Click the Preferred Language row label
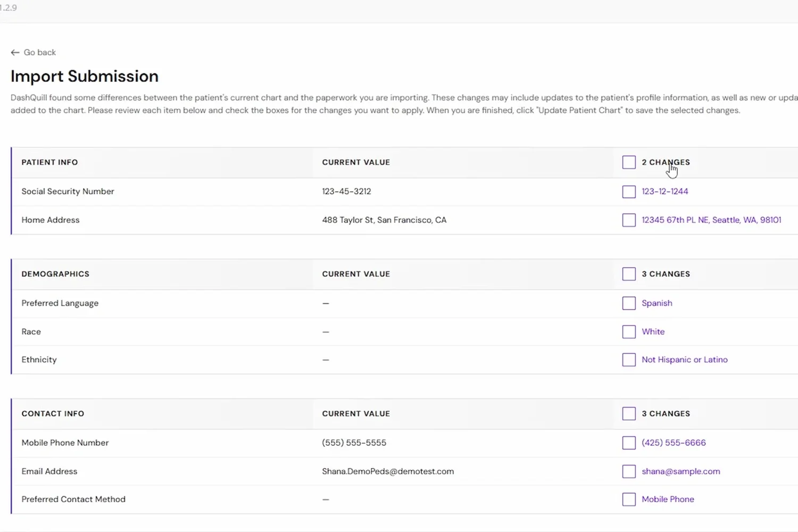798x532 pixels. point(60,303)
